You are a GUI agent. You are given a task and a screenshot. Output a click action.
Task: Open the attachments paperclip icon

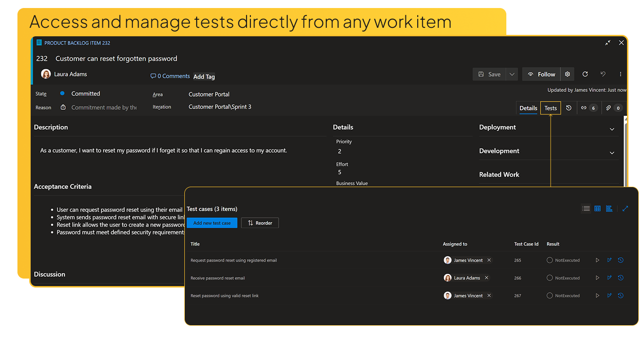[613, 108]
